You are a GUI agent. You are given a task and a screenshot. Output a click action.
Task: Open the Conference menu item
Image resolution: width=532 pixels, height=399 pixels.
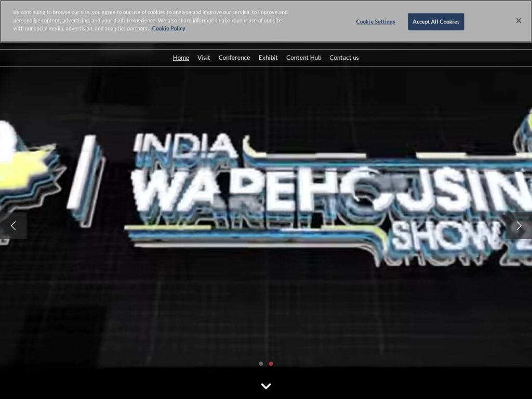coord(234,58)
